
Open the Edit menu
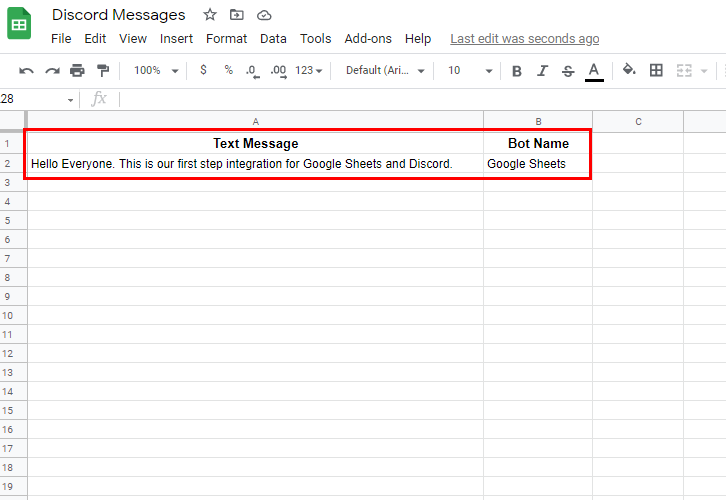point(95,38)
